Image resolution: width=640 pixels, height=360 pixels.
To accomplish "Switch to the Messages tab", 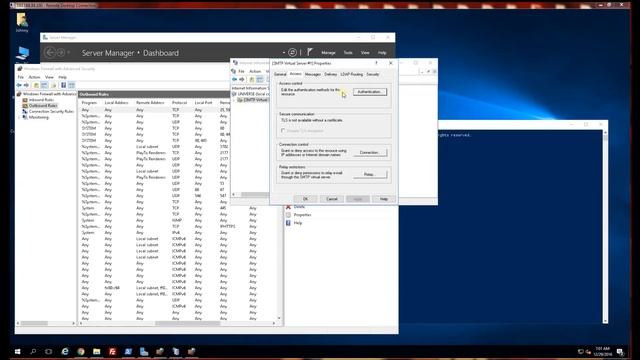I will tap(313, 74).
